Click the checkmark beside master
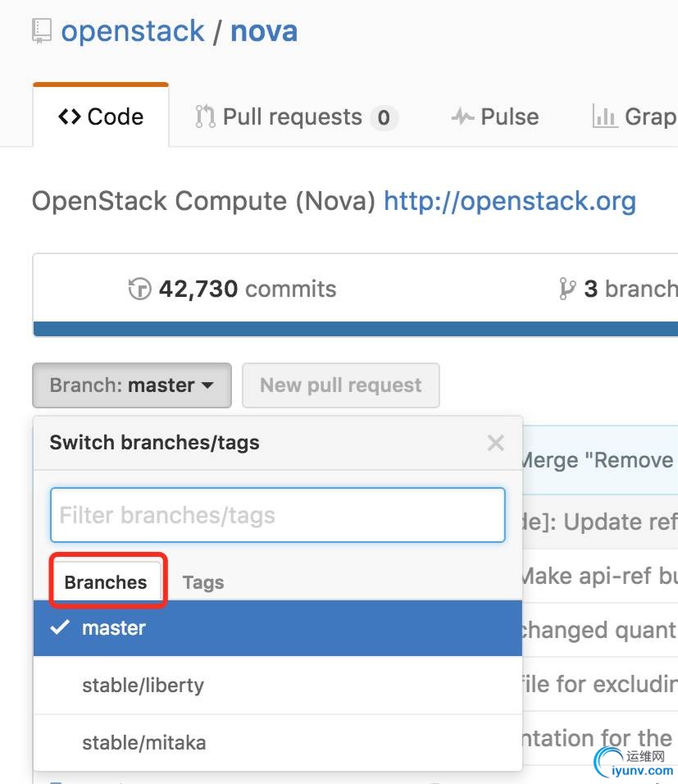Viewport: 678px width, 784px height. (x=59, y=628)
